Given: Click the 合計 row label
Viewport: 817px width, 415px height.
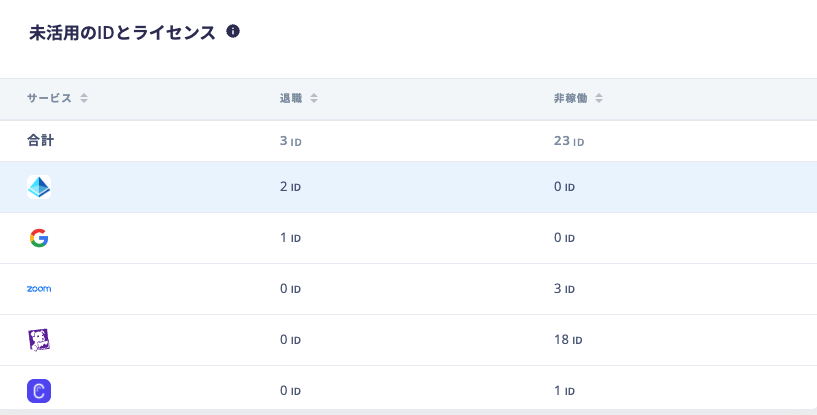Looking at the screenshot, I should [x=41, y=141].
